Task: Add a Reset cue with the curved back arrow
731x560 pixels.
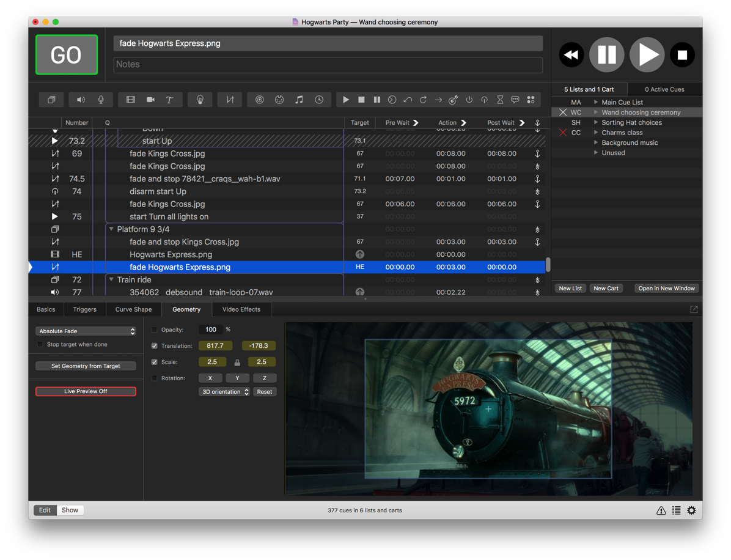Action: click(408, 100)
